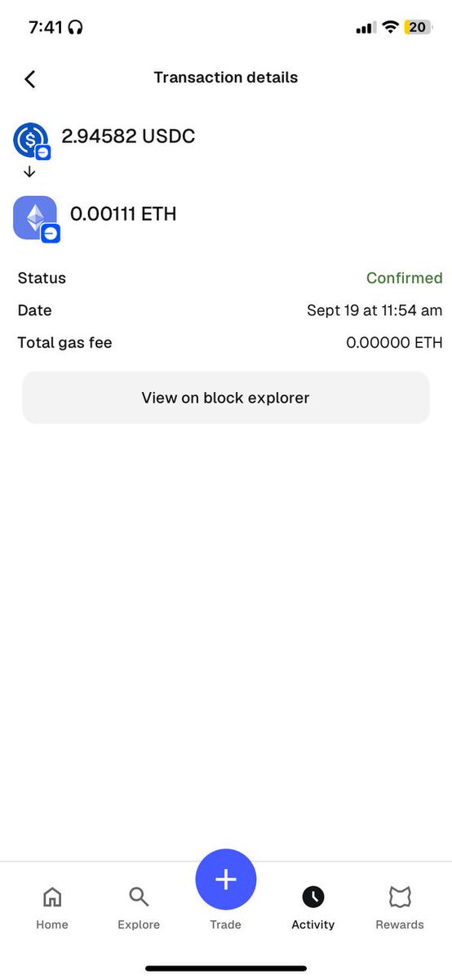Image resolution: width=452 pixels, height=980 pixels.
Task: Go back using the left chevron arrow
Action: (x=30, y=78)
